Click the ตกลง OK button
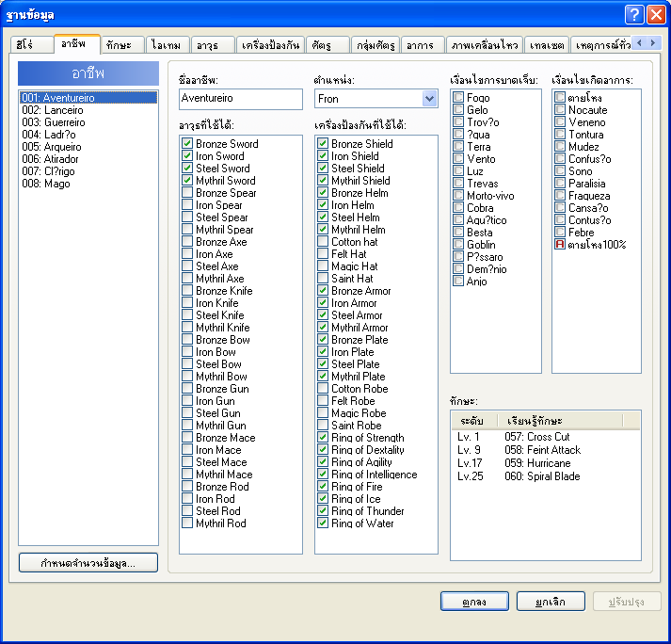 pos(474,602)
